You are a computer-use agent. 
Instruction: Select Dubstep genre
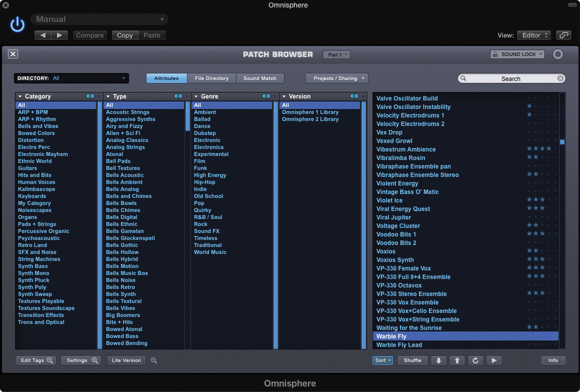[205, 133]
